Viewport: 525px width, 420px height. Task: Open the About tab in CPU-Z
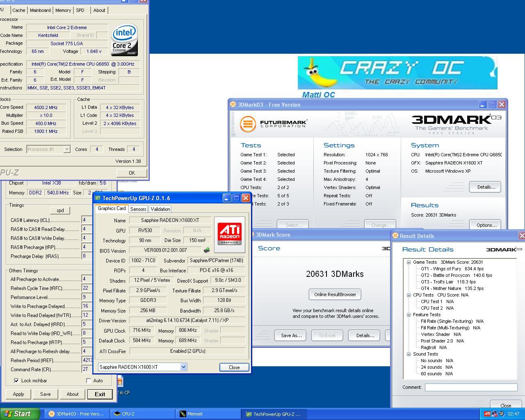pyautogui.click(x=99, y=10)
